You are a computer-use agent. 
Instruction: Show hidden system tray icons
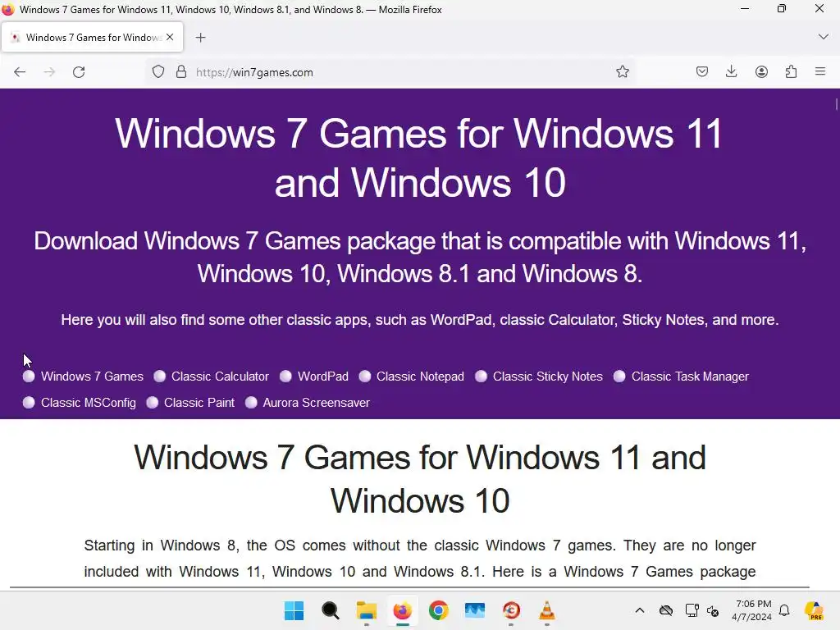640,610
